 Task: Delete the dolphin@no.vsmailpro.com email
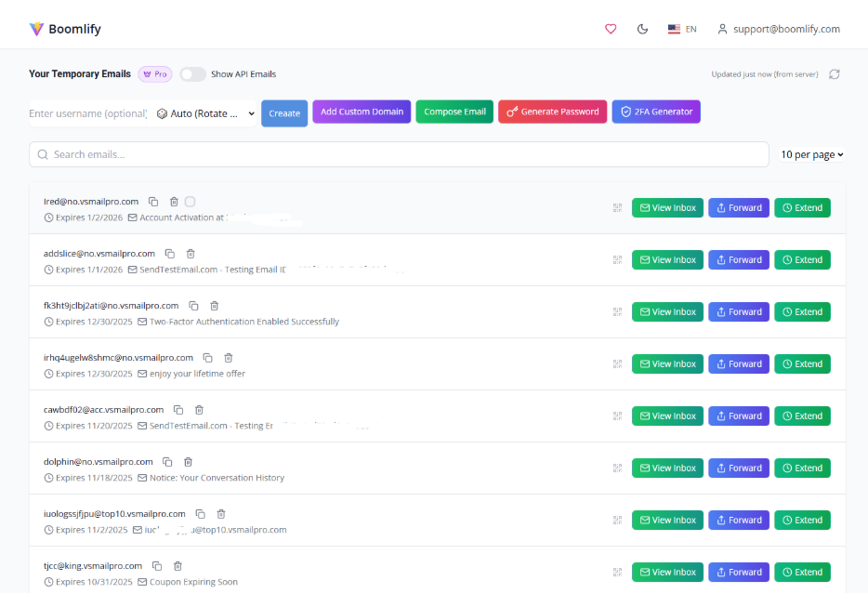[x=188, y=462]
